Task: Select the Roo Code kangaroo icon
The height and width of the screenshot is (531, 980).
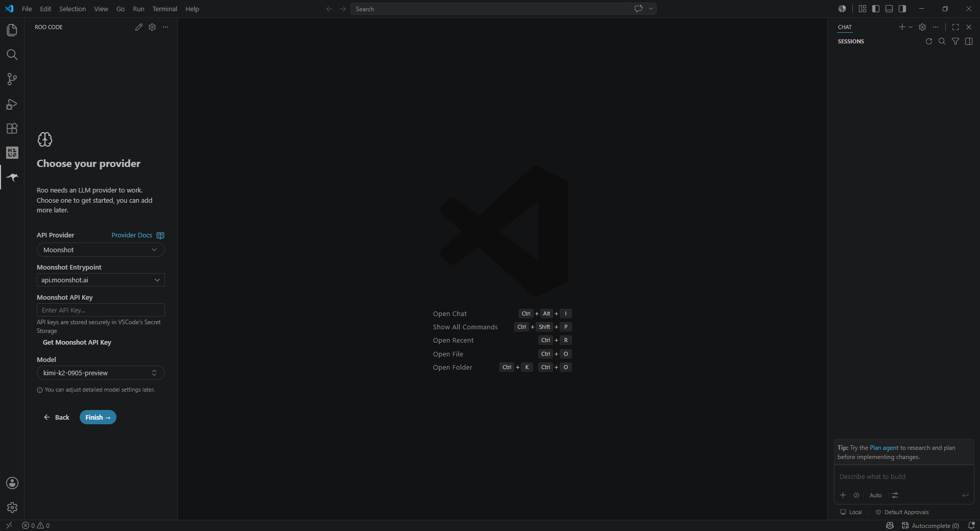Action: click(x=12, y=177)
